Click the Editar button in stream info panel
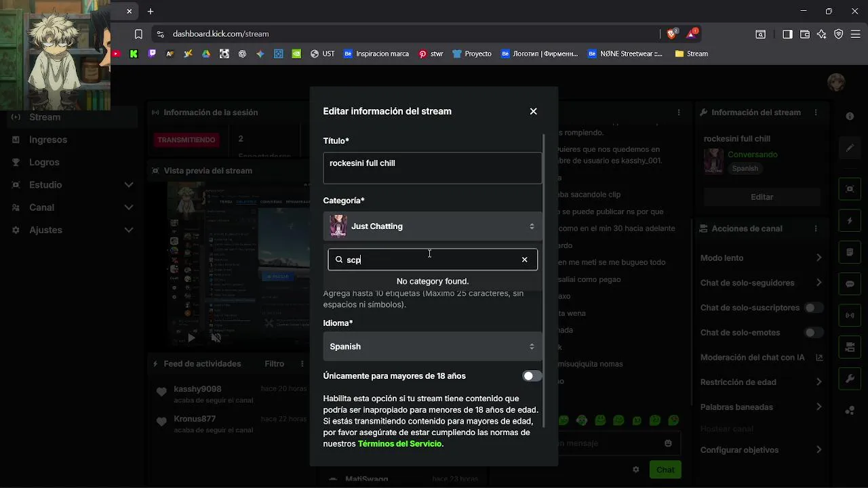The image size is (868, 488). pyautogui.click(x=762, y=197)
